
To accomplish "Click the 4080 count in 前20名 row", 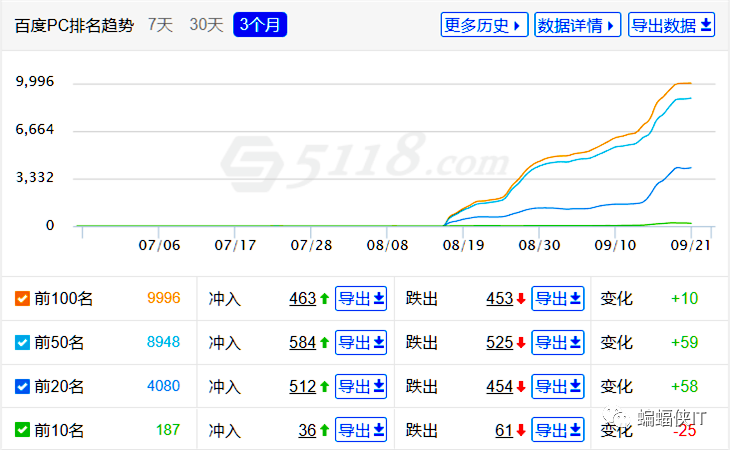I will pos(163,386).
